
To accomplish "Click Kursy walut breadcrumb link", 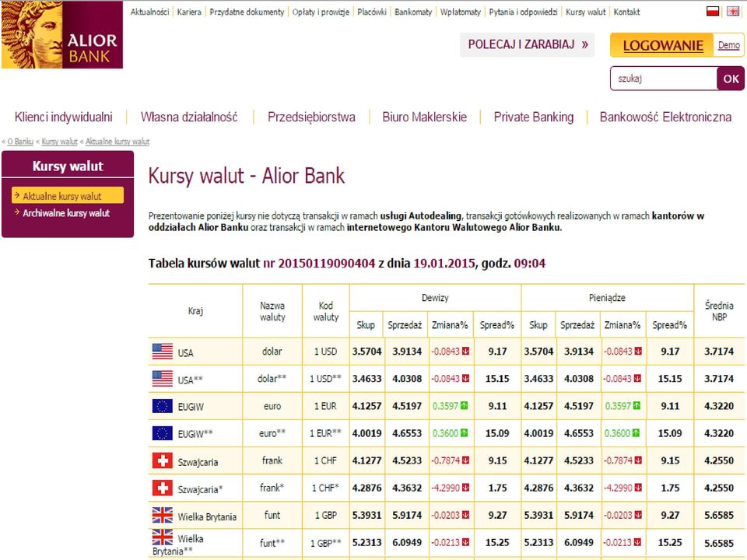I will [60, 142].
